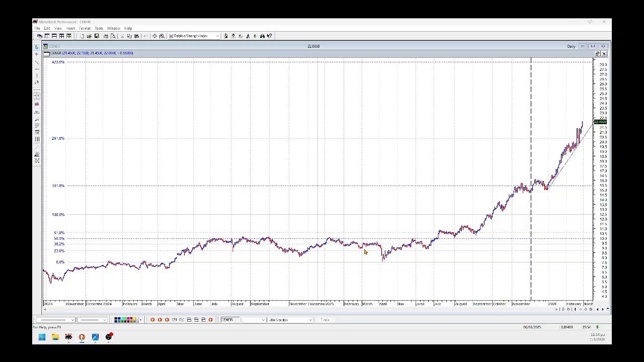
Task: Click the CENER price data header text
Action: (91, 53)
